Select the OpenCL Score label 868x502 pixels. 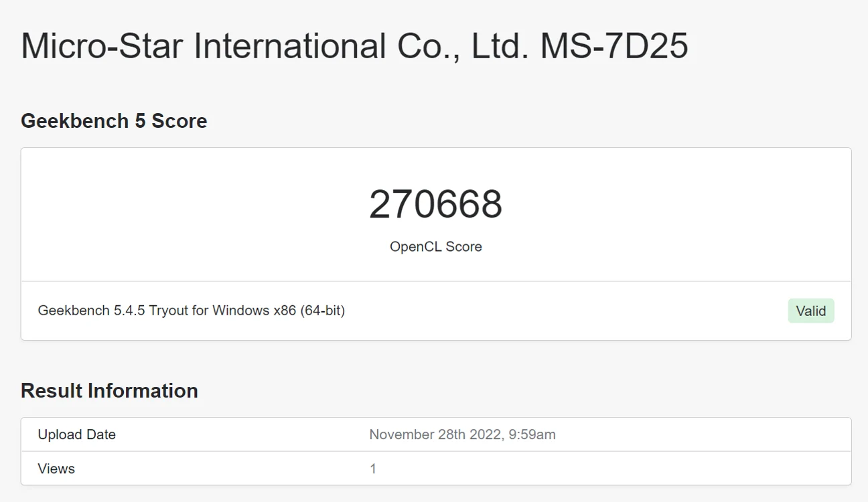pyautogui.click(x=435, y=247)
